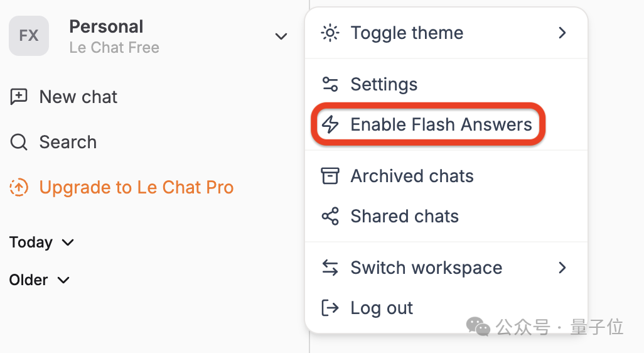Collapse the Older chat section
Screen dimensions: 644x353
coord(40,280)
